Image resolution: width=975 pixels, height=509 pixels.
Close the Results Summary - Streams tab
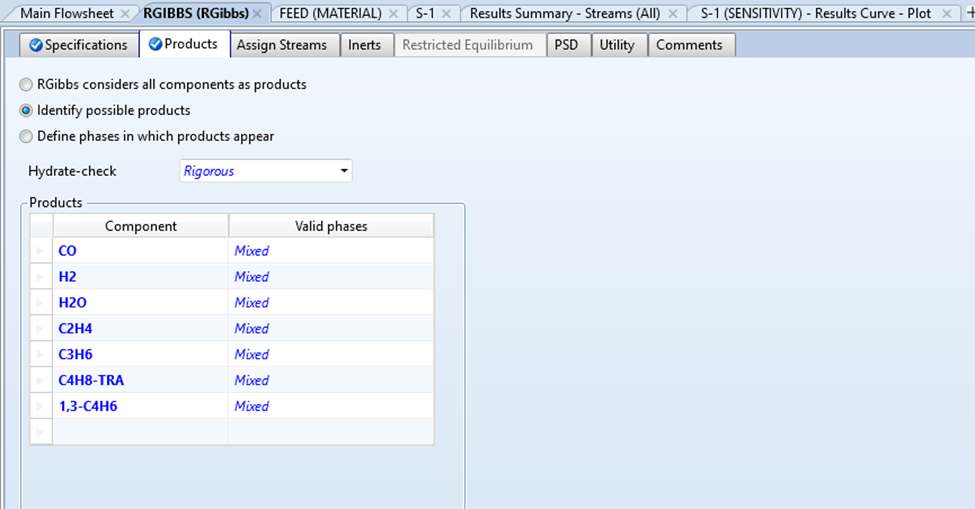tap(672, 13)
